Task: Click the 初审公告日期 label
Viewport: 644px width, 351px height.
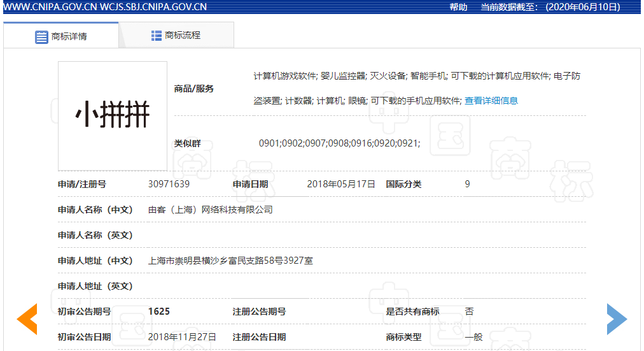Action: point(84,337)
